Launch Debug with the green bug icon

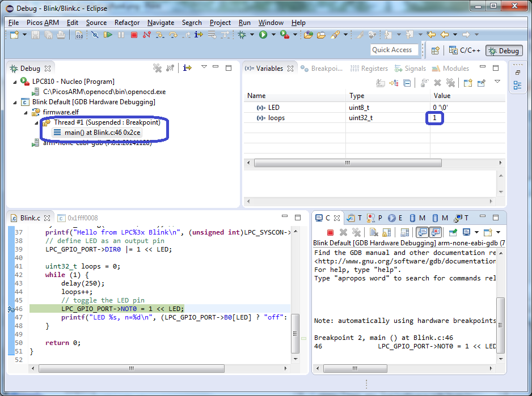(242, 35)
